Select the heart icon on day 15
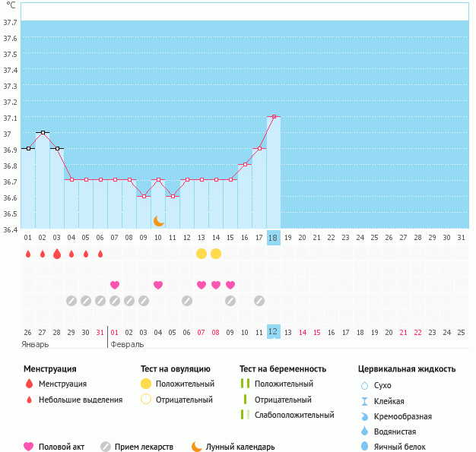476x452 pixels. [230, 285]
